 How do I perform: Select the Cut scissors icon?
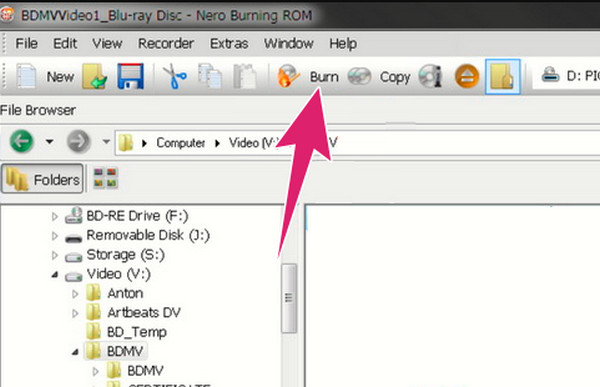pyautogui.click(x=174, y=76)
